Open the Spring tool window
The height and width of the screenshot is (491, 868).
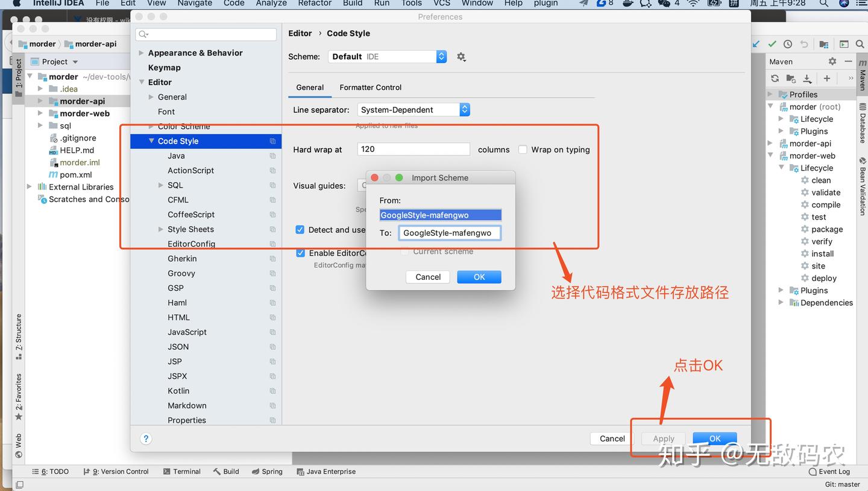pos(267,472)
